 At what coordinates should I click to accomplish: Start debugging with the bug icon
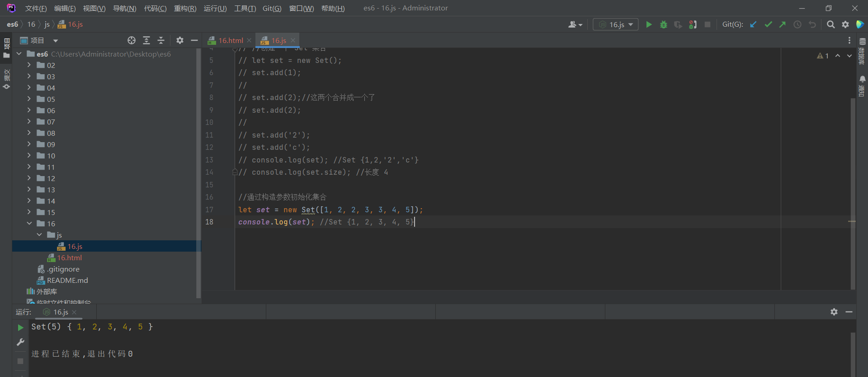point(664,24)
